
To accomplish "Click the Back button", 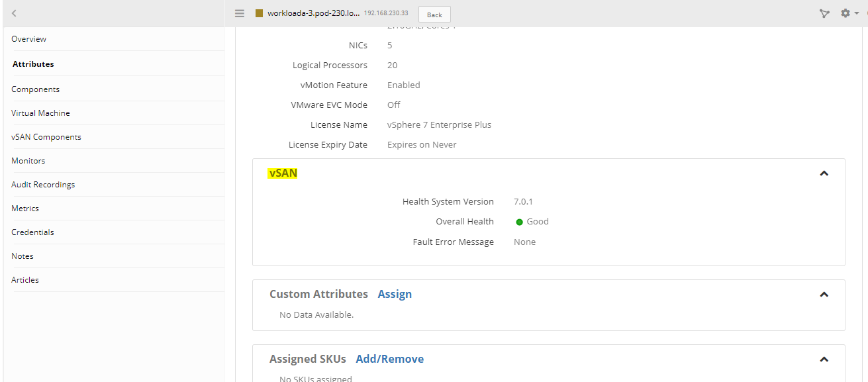I will (x=434, y=14).
